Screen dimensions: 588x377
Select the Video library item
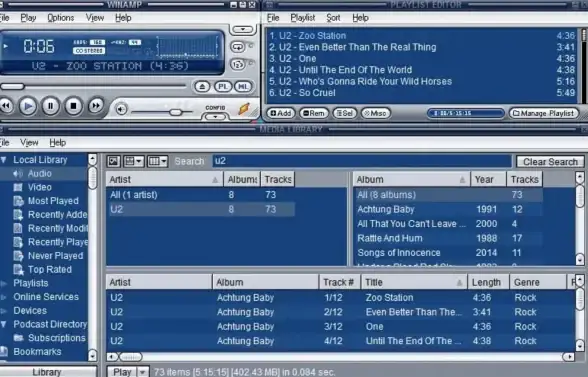click(40, 187)
